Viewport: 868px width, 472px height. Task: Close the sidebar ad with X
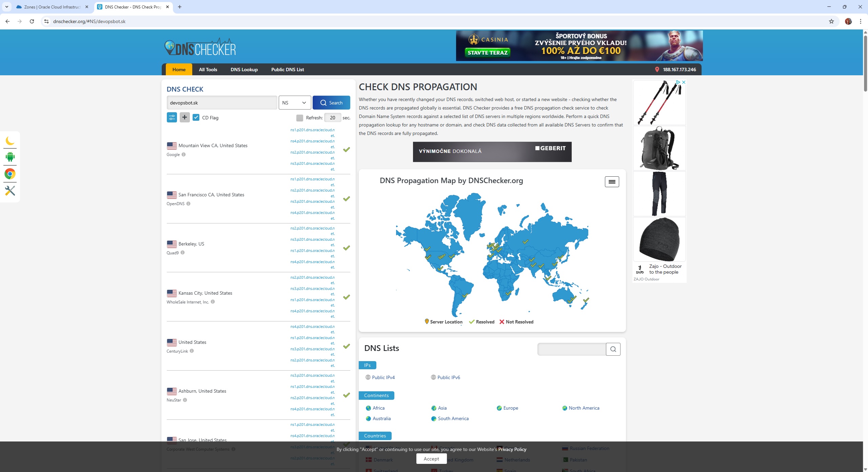coord(684,82)
